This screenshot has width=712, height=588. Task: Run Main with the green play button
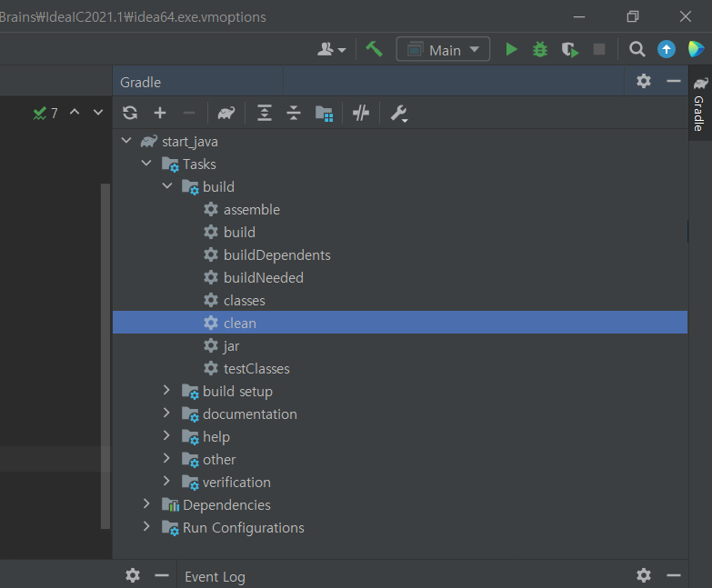pyautogui.click(x=511, y=49)
